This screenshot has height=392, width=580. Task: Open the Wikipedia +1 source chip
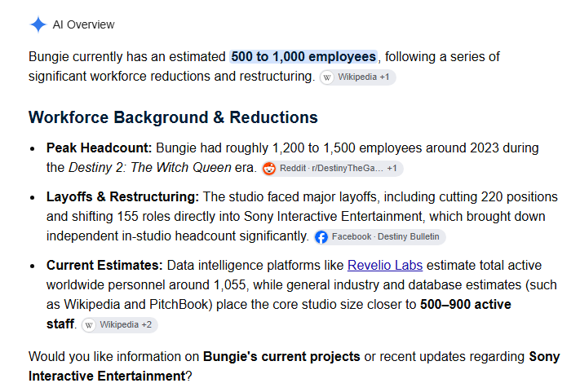pos(357,77)
